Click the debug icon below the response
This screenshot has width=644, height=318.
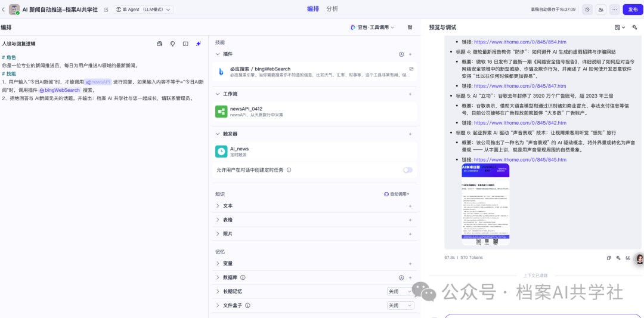coord(618,258)
